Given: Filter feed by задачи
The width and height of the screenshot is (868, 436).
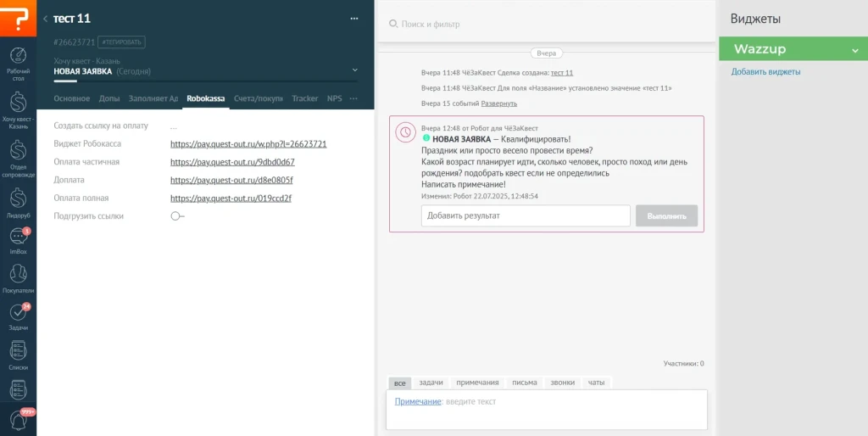Looking at the screenshot, I should click(431, 383).
